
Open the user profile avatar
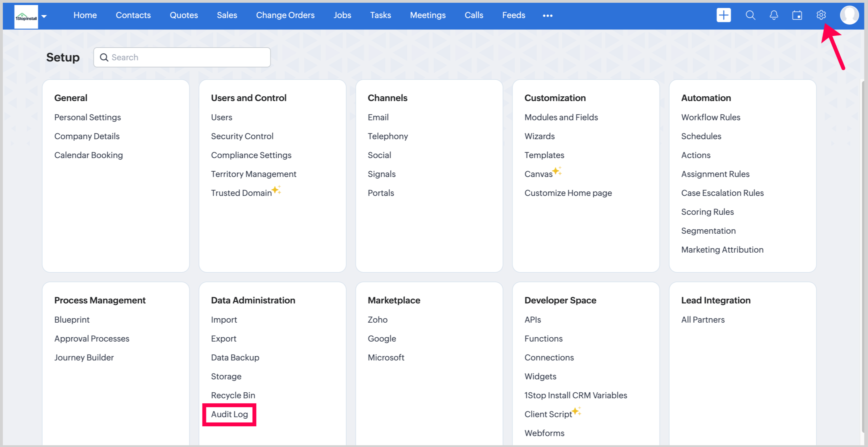849,15
